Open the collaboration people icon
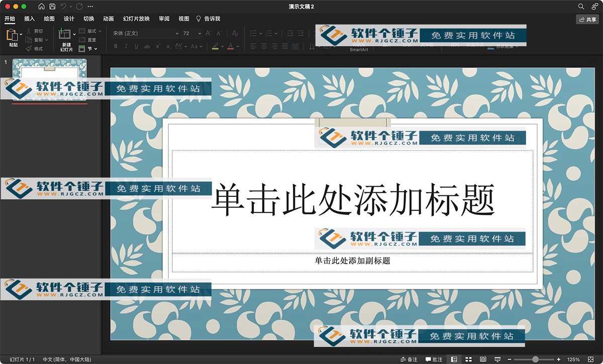 tap(595, 7)
